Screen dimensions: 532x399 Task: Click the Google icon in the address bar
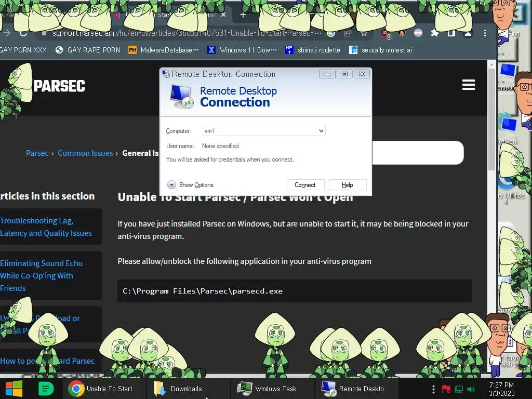(x=331, y=33)
